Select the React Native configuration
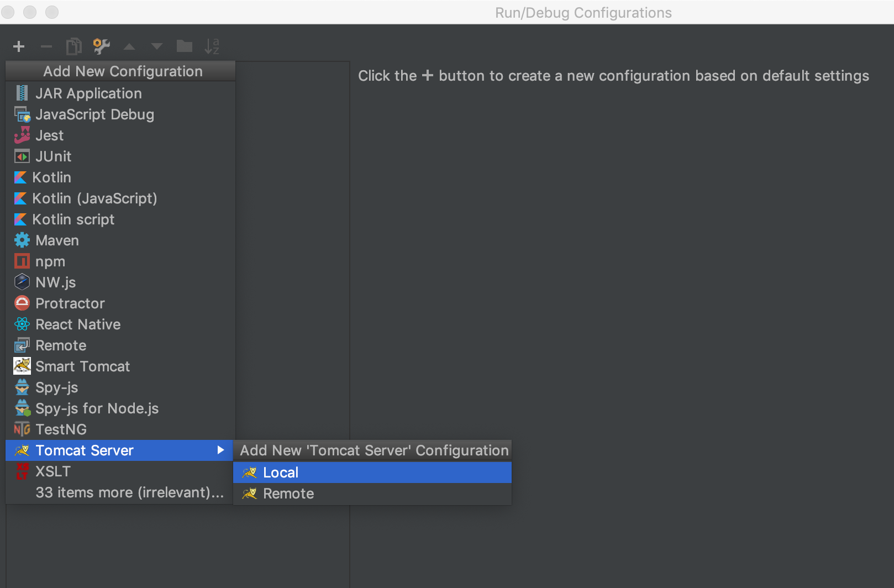This screenshot has height=588, width=894. tap(78, 324)
